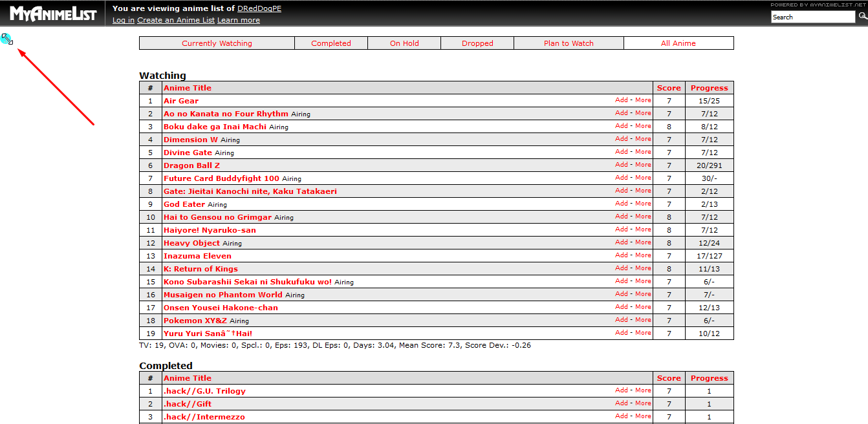Click the Log in link
The height and width of the screenshot is (424, 868).
click(123, 20)
